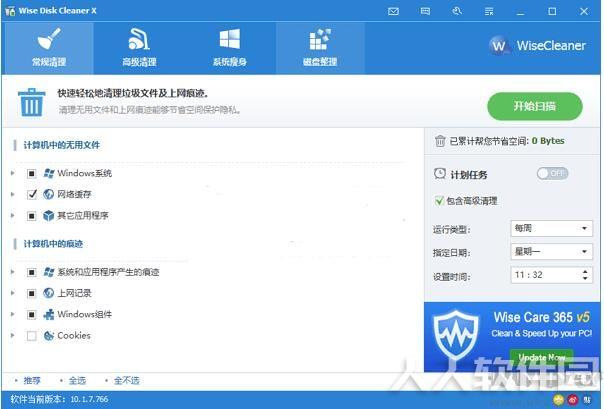Switch to 高级清理 tab

pyautogui.click(x=139, y=48)
